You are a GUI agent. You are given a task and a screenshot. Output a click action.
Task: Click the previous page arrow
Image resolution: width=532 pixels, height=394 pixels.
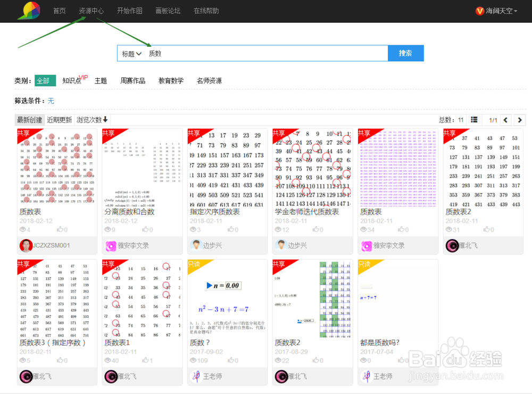(x=505, y=120)
